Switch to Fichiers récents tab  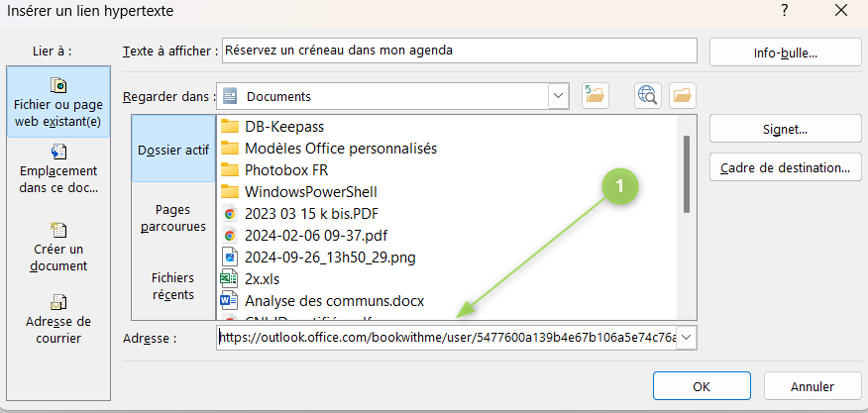click(173, 286)
